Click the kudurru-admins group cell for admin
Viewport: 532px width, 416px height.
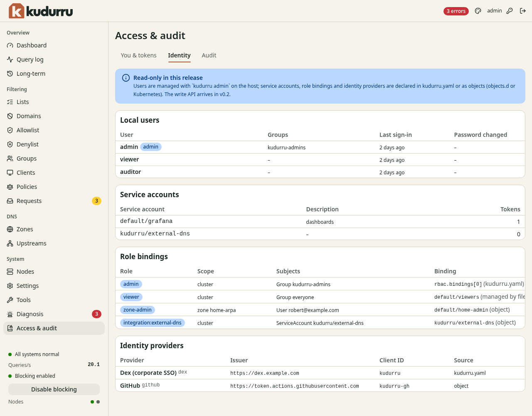click(x=286, y=147)
